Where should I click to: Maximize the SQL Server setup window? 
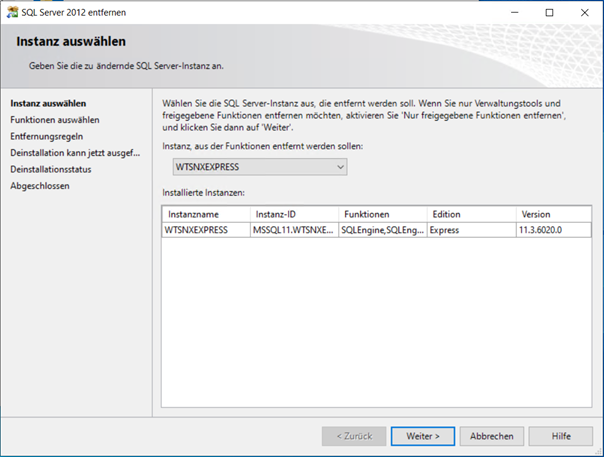tap(549, 12)
